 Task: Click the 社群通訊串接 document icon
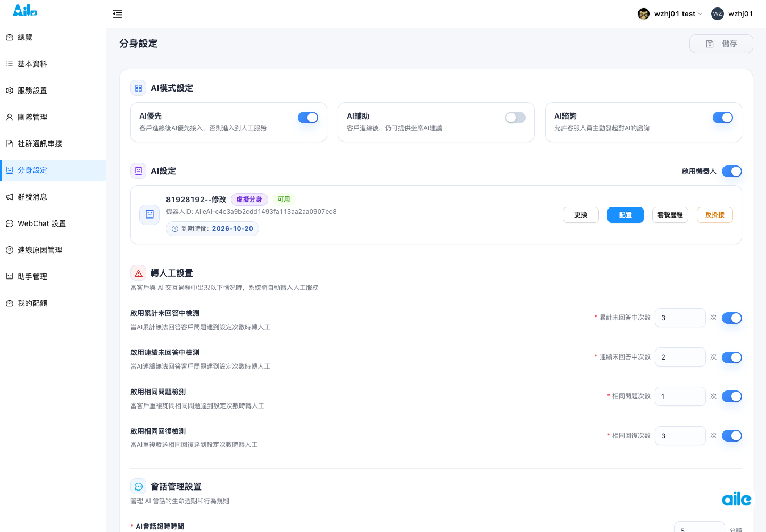point(10,144)
